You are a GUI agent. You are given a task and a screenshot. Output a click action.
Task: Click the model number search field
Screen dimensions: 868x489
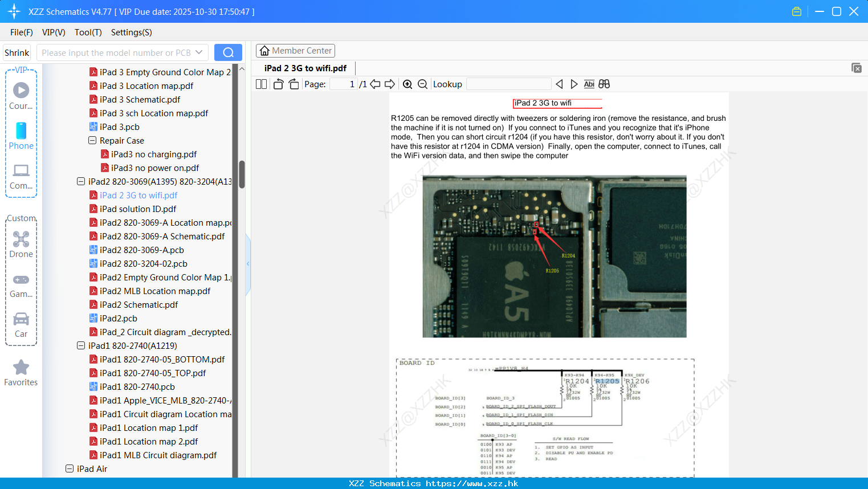click(x=117, y=52)
